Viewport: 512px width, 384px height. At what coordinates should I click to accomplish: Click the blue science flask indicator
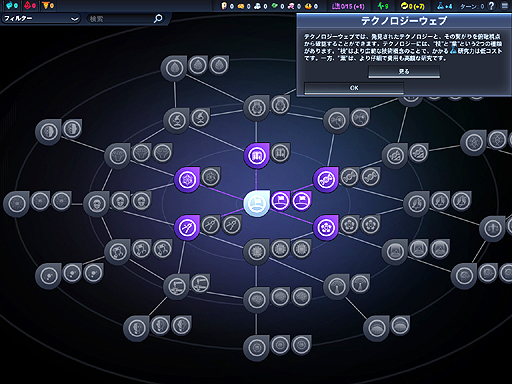(445, 6)
